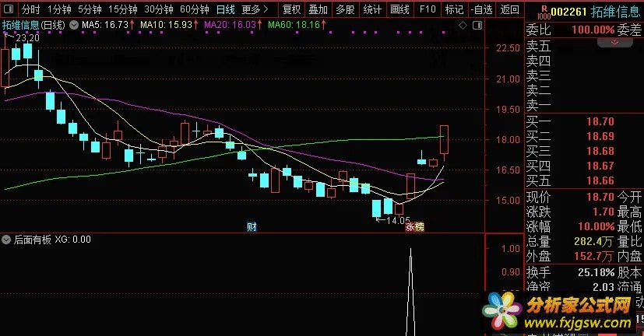The width and height of the screenshot is (644, 336).
Task: Click -自选 to remove from watchlist
Action: point(481,9)
